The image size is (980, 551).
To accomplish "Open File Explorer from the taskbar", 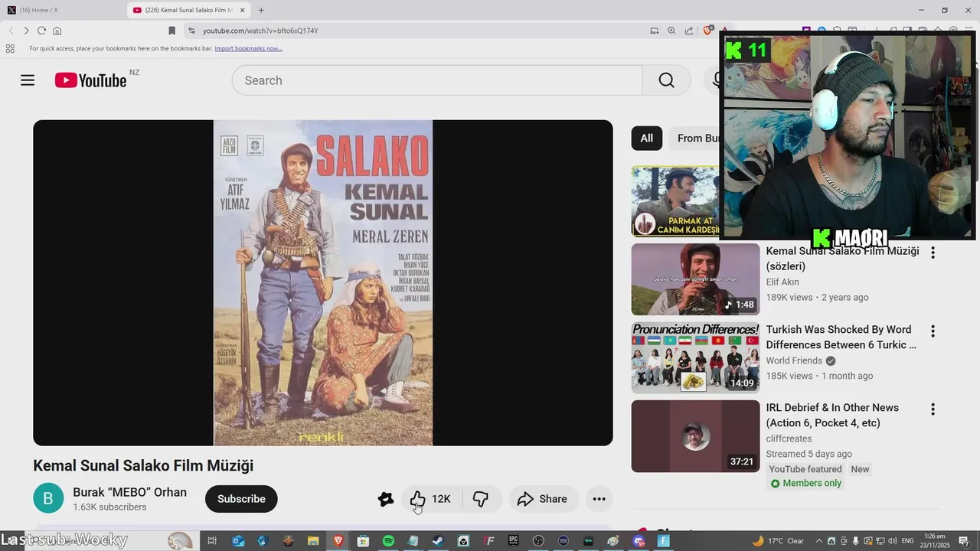I will pos(313,541).
